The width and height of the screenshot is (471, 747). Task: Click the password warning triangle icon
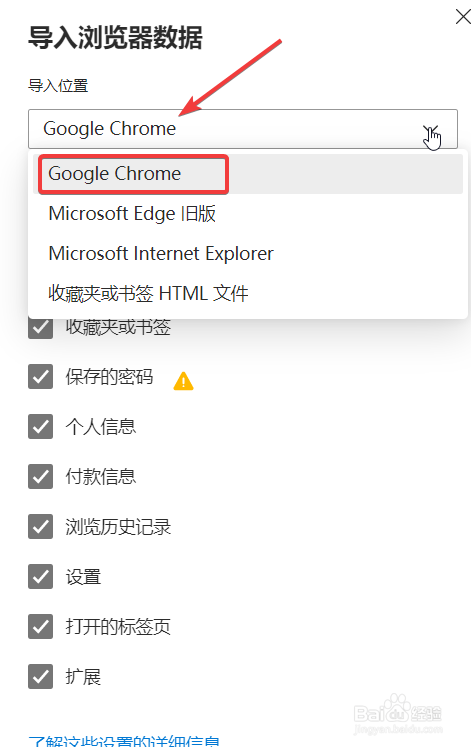click(183, 381)
